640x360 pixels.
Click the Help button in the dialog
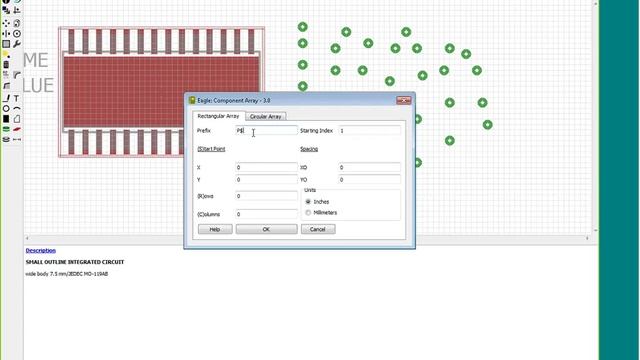pos(215,229)
